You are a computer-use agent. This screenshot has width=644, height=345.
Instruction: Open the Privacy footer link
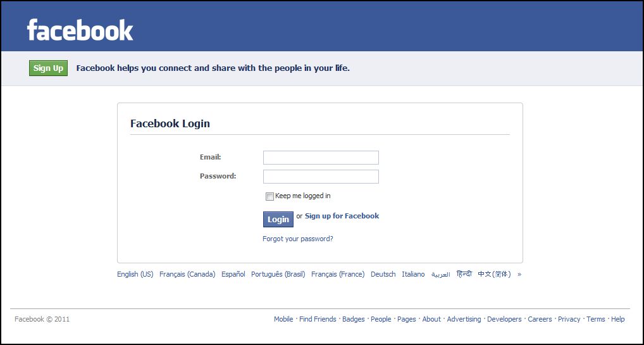pyautogui.click(x=569, y=319)
